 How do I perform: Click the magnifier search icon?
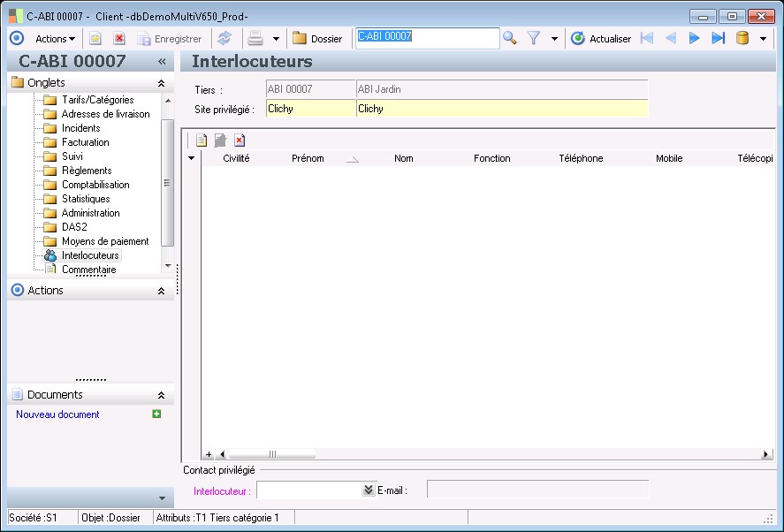(510, 38)
